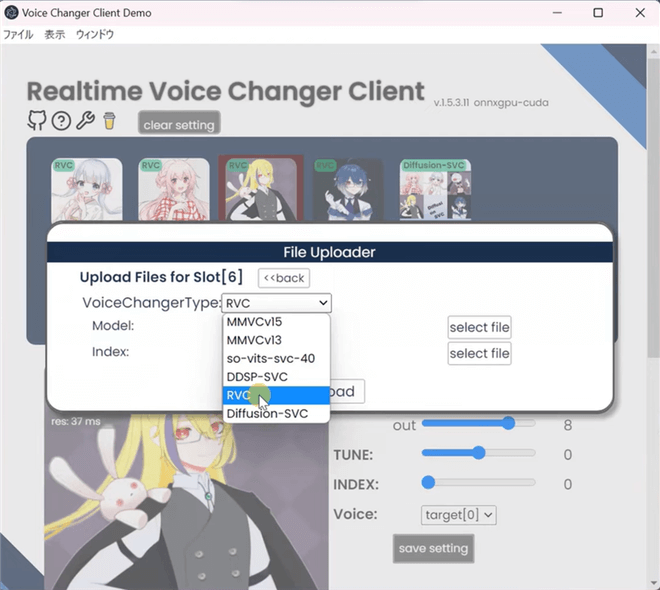Screen dimensions: 660x590
Task: Adjust the INDEX slider
Action: click(x=479, y=482)
